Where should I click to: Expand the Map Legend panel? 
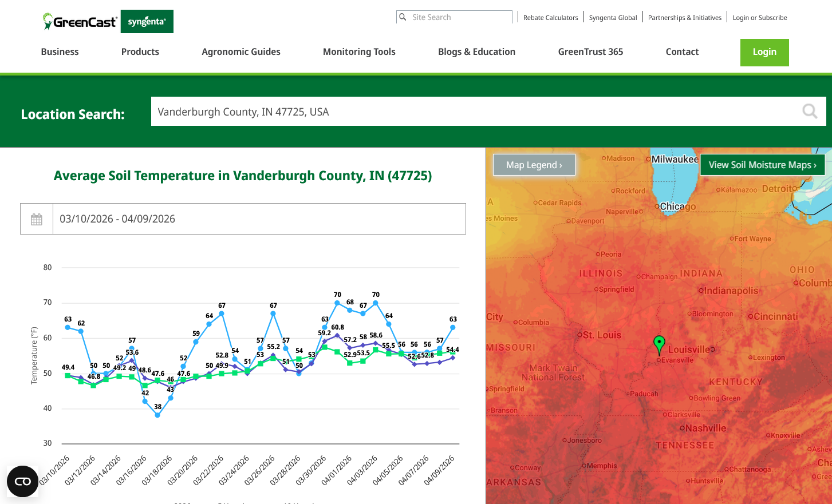(x=534, y=165)
